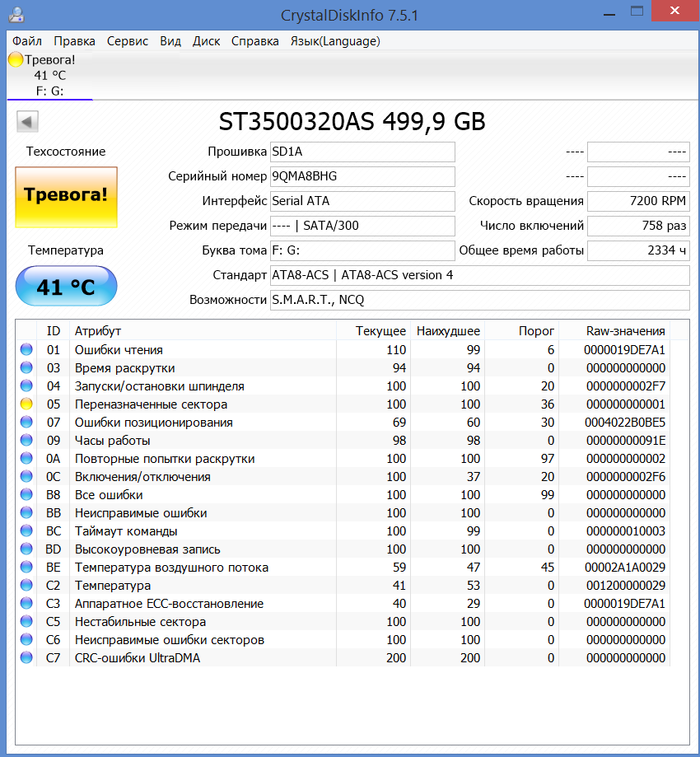Click status dot for Высокоуровневая запись
The image size is (700, 757).
[x=26, y=549]
